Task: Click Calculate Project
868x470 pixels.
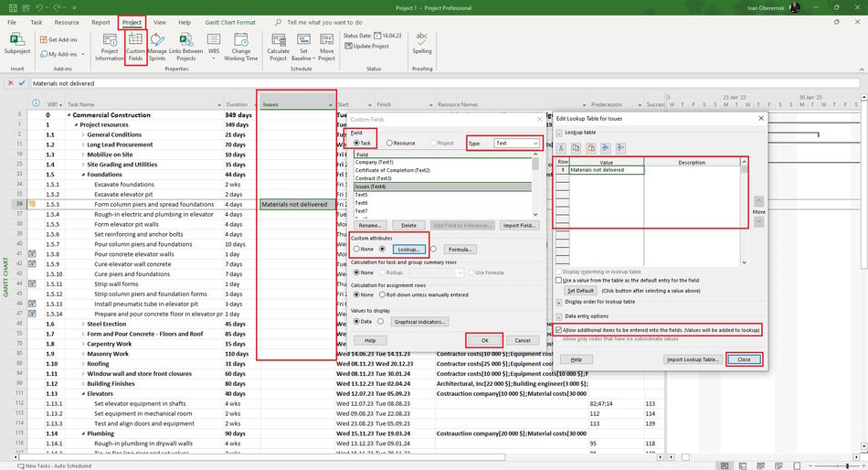Action: point(279,47)
